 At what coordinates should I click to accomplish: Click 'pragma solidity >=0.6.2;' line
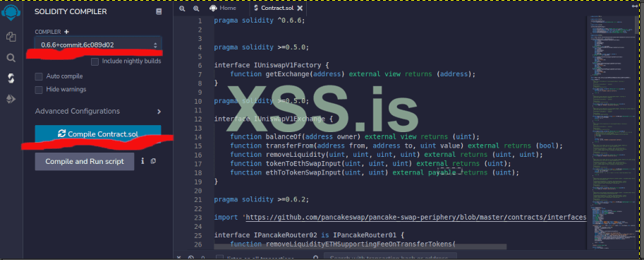(x=261, y=199)
